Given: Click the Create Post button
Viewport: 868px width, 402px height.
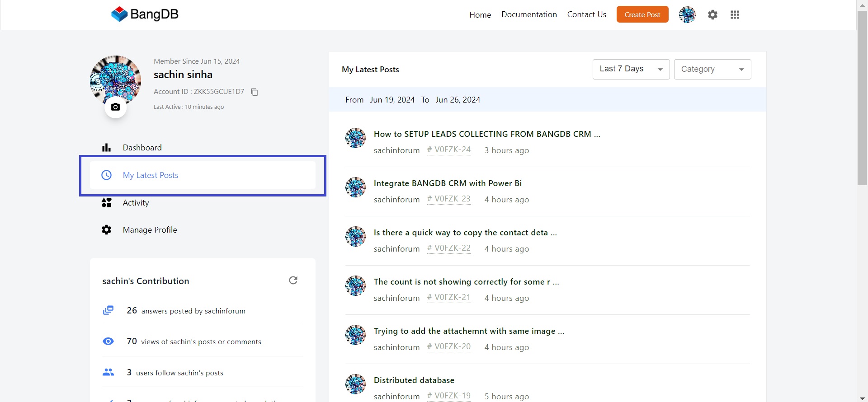Looking at the screenshot, I should (642, 14).
